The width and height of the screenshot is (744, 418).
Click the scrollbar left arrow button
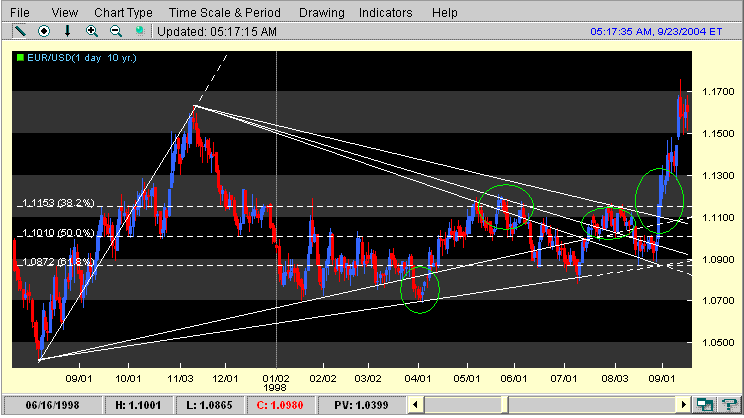tap(416, 405)
